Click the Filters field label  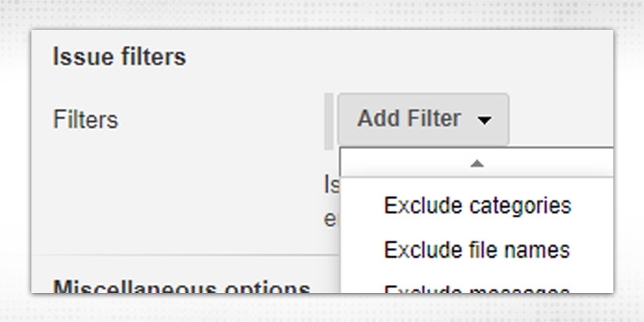click(85, 120)
